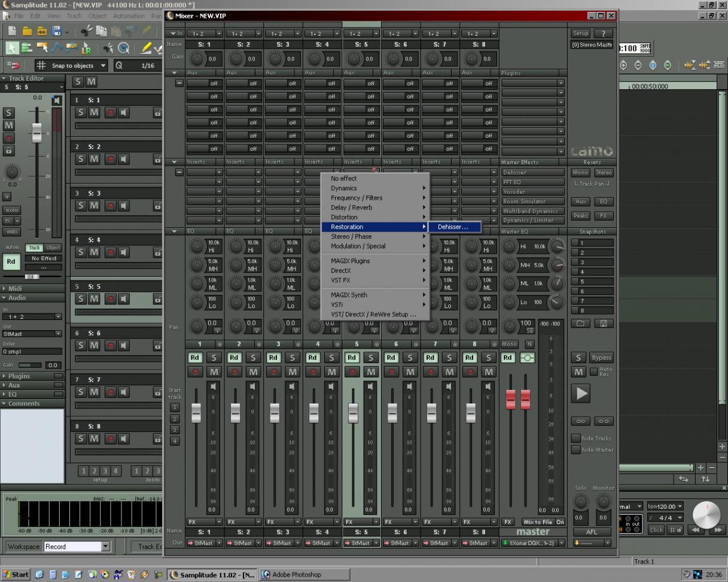Open the Windows Start menu
Image resolution: width=728 pixels, height=582 pixels.
(16, 575)
